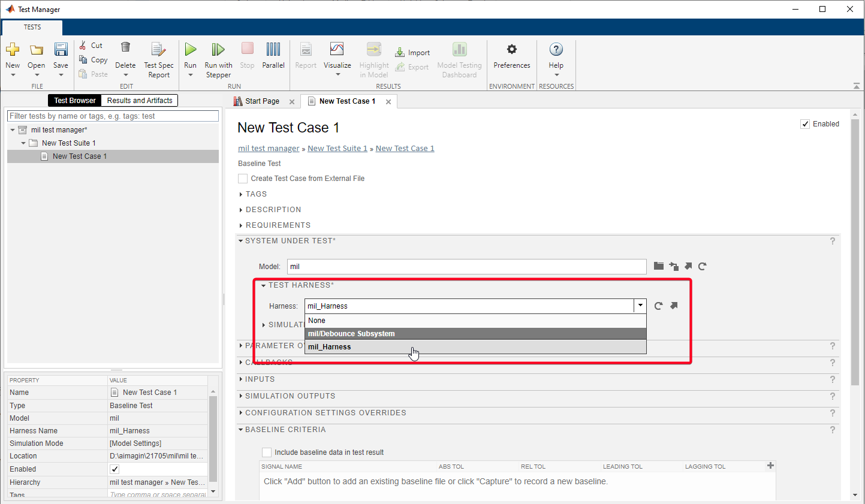Screen dimensions: 865x504
Task: Open help for System Under Test section
Action: pyautogui.click(x=833, y=241)
